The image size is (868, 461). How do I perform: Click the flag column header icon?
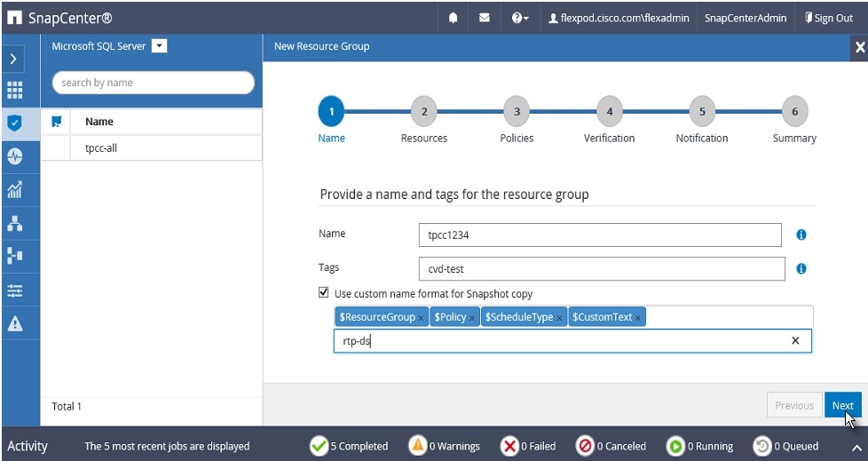pos(57,122)
